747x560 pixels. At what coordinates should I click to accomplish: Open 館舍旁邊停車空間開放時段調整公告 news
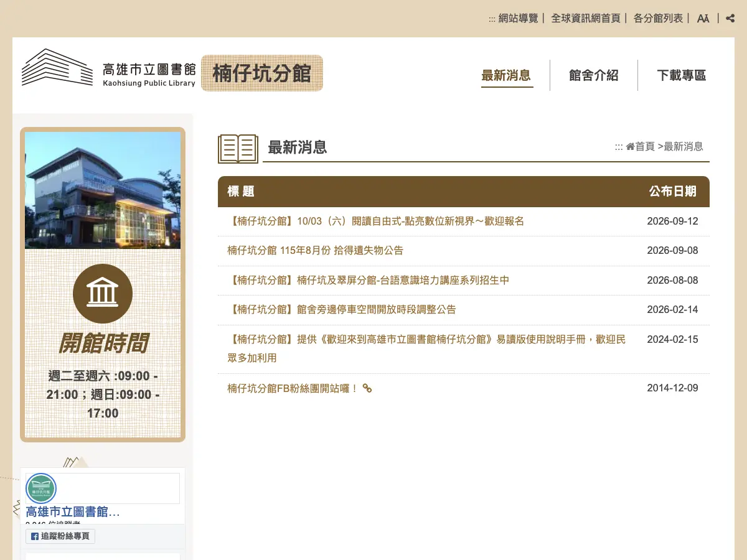tap(342, 309)
